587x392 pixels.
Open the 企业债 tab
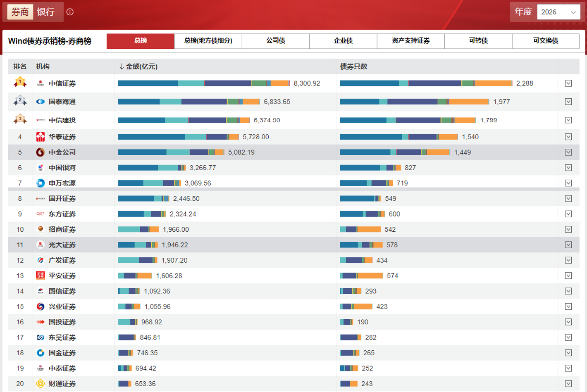pyautogui.click(x=343, y=41)
